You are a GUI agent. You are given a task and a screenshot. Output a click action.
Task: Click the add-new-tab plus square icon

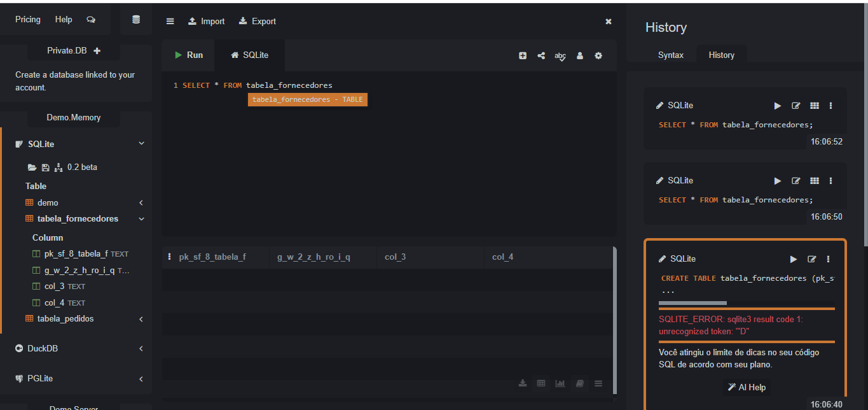(x=523, y=55)
